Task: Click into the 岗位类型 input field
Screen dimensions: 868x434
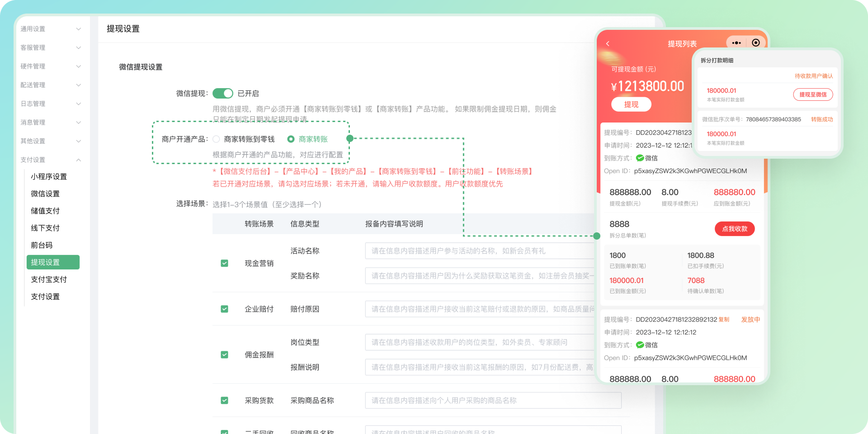Action: click(480, 342)
